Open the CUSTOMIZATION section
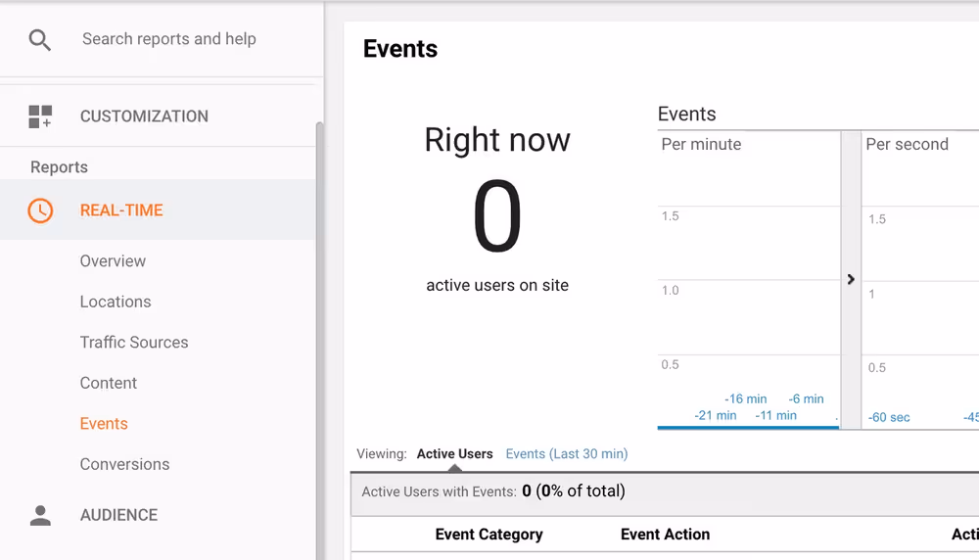Screen dimensions: 979x560 tap(144, 117)
